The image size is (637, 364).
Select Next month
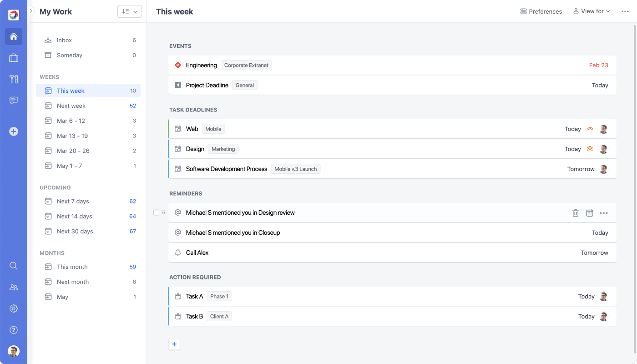coord(88,282)
